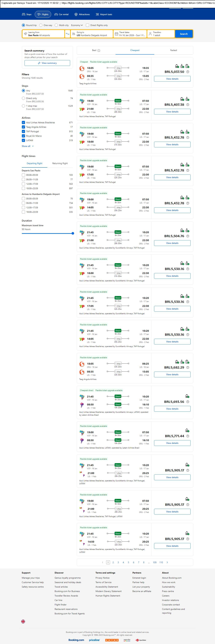Uncheck the Royal Air Maroc airline filter
The height and width of the screenshot is (644, 215).
(23, 136)
